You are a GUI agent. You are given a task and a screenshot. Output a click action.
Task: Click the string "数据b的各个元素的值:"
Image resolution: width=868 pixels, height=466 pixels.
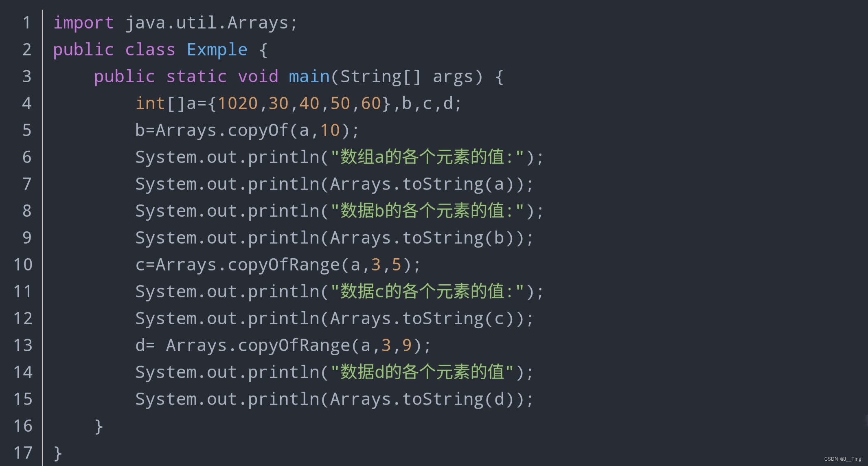click(427, 211)
